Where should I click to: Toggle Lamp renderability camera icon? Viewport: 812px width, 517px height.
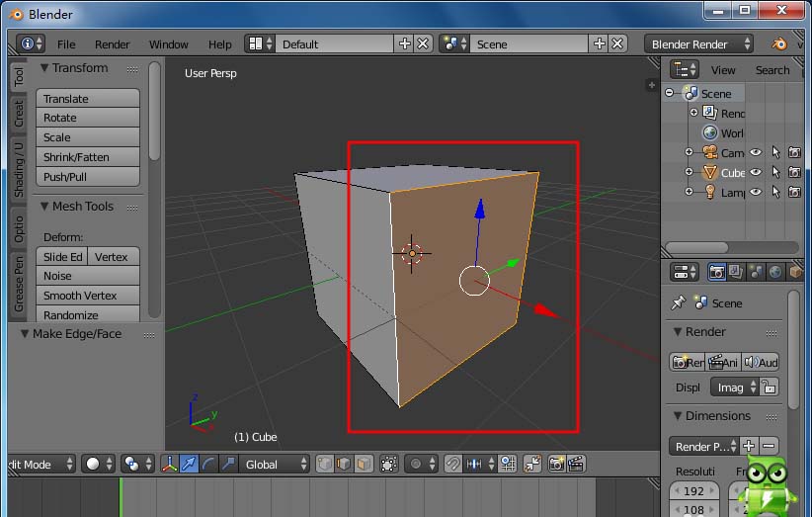[x=794, y=192]
